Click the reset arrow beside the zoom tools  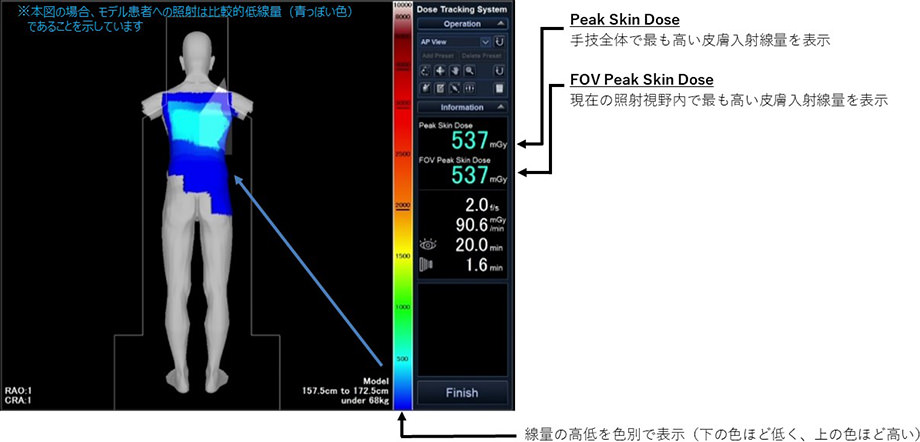point(499,71)
